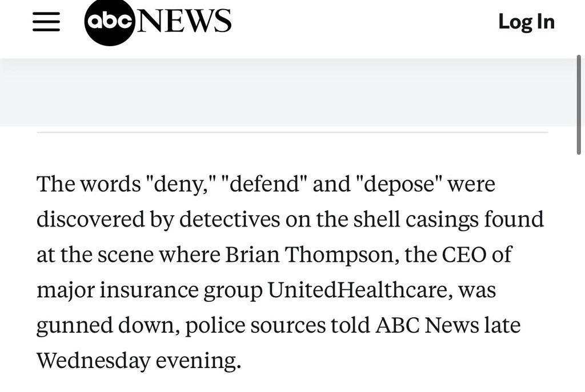Click the words "Wednesday evening"
The width and height of the screenshot is (585, 392).
tap(138, 360)
